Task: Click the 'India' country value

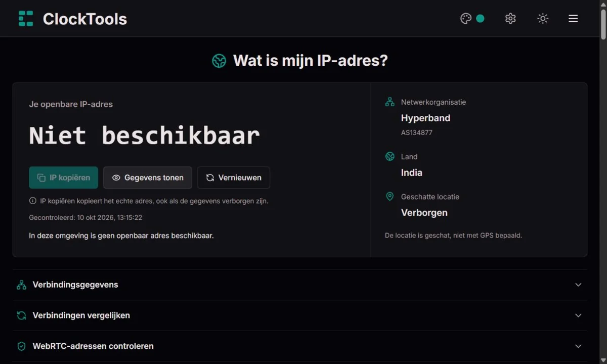Action: 412,172
